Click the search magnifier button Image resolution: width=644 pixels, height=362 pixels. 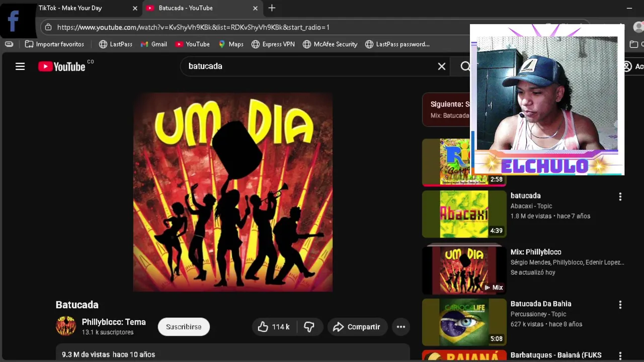pyautogui.click(x=465, y=66)
